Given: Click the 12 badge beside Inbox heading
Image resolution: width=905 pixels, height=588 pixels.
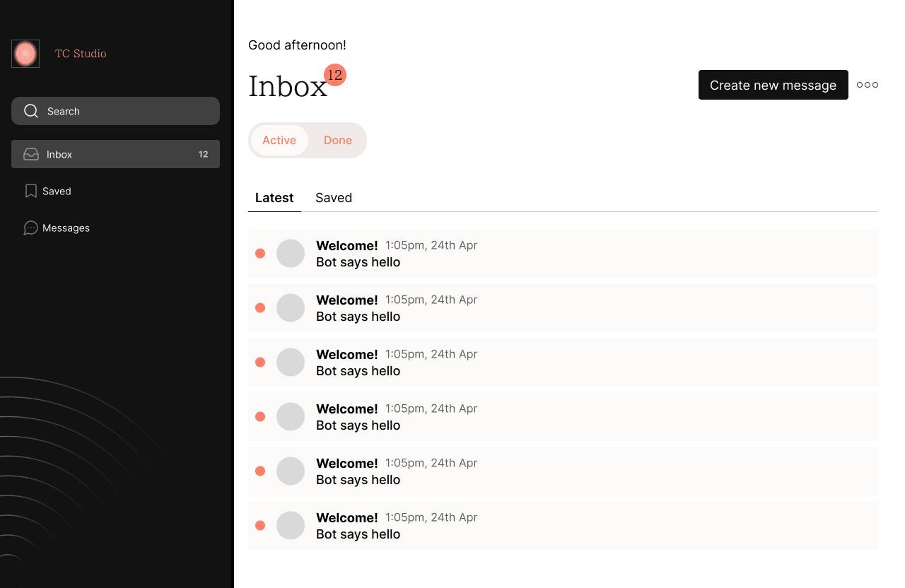Looking at the screenshot, I should (335, 75).
